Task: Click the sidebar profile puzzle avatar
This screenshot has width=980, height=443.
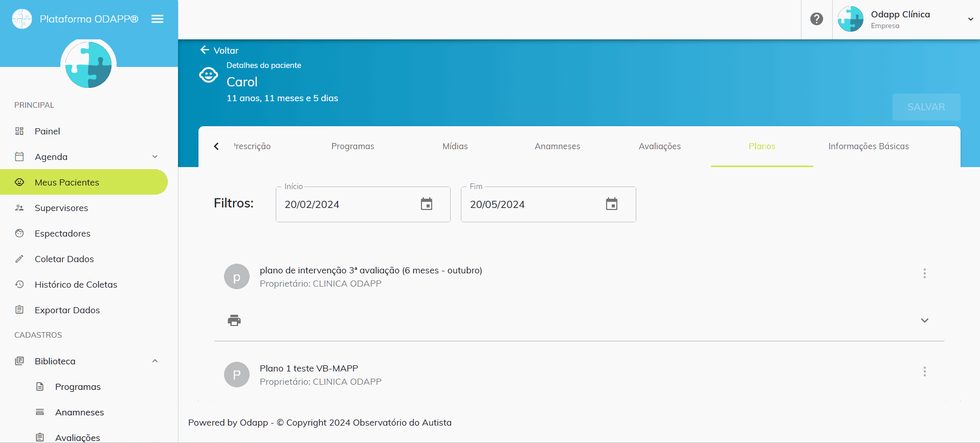Action: [88, 64]
